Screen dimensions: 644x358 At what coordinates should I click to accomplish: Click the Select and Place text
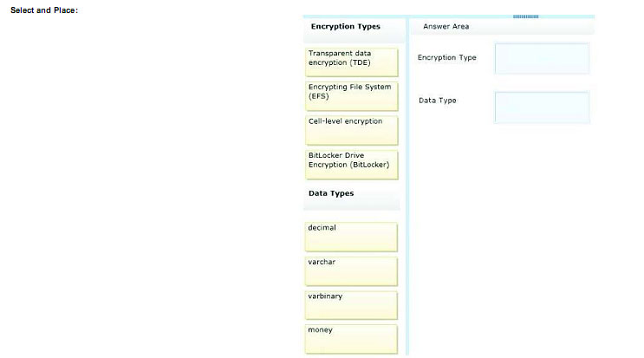tap(44, 10)
